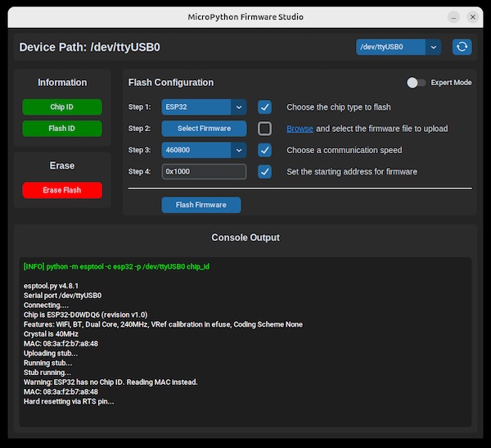Click the 'Uploading stub...' console line

(x=51, y=353)
